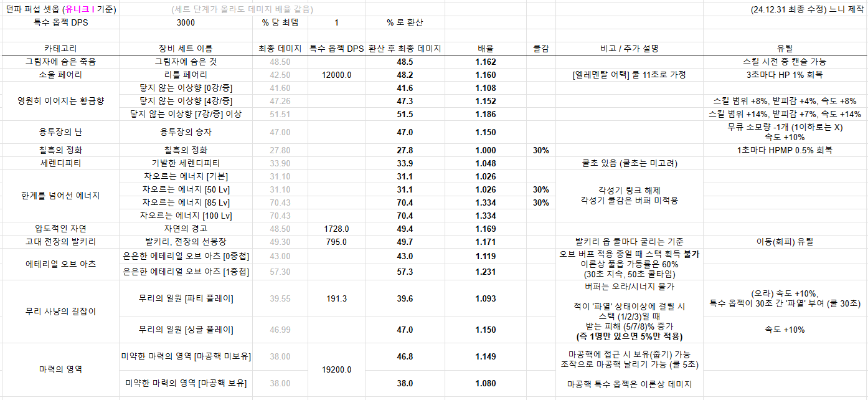Select the title cell '던파 퍼섭 셋옵'

tap(60, 10)
